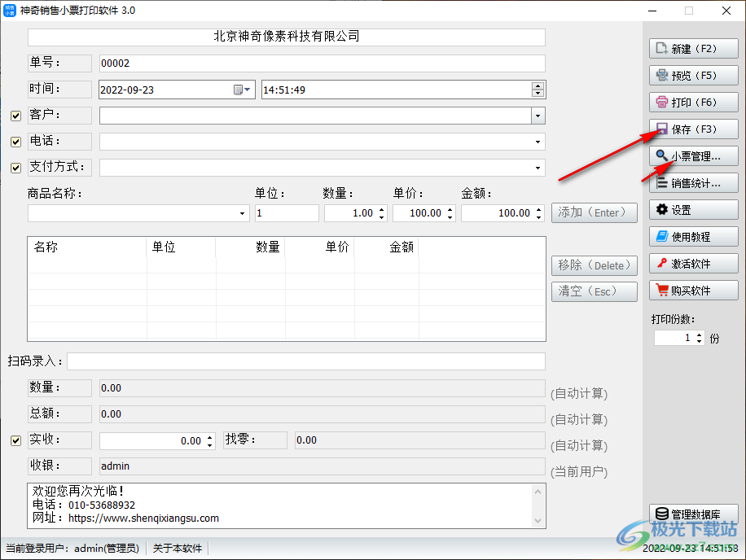Viewport: 746px width, 560px height.
Task: Click the Print (打印 F6) icon
Action: [661, 103]
